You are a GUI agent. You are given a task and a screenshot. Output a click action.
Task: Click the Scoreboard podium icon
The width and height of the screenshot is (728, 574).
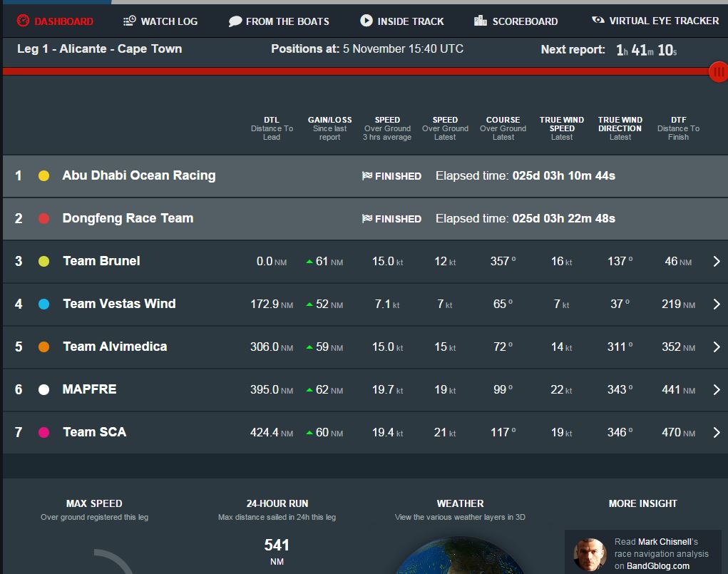(x=481, y=21)
